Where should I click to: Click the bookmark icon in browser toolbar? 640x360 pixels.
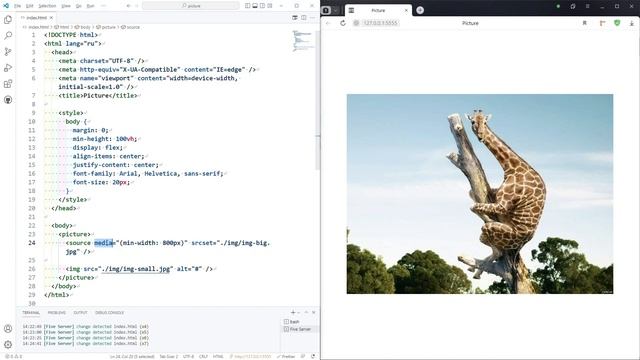[x=584, y=23]
